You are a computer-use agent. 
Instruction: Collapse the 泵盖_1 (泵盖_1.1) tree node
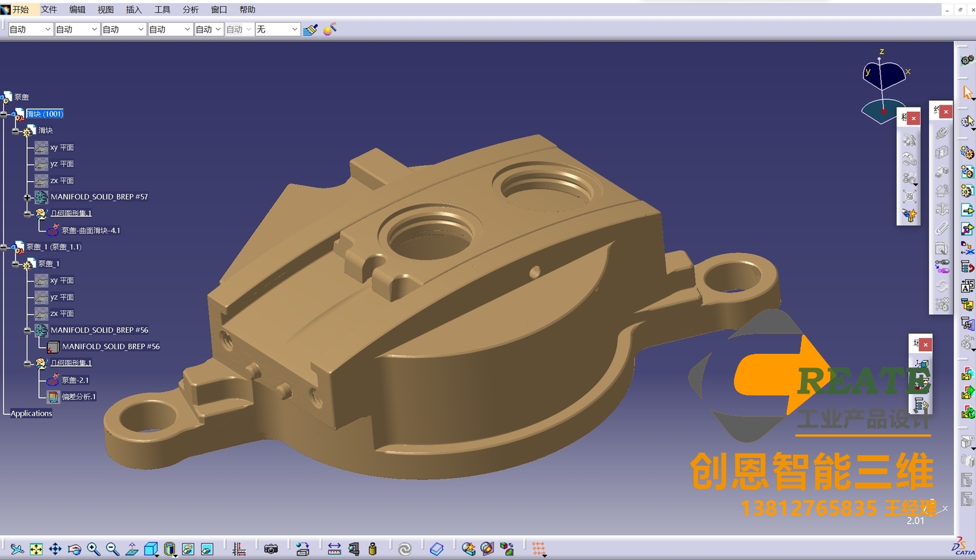point(4,247)
